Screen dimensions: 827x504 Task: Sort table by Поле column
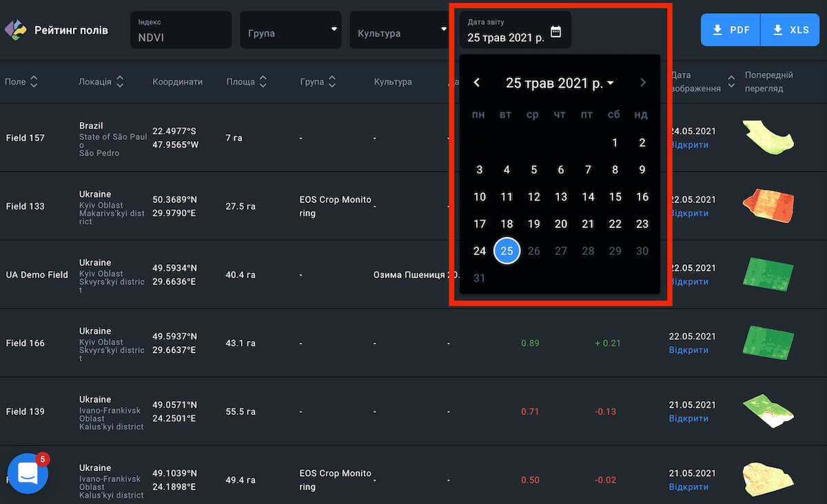[x=34, y=82]
